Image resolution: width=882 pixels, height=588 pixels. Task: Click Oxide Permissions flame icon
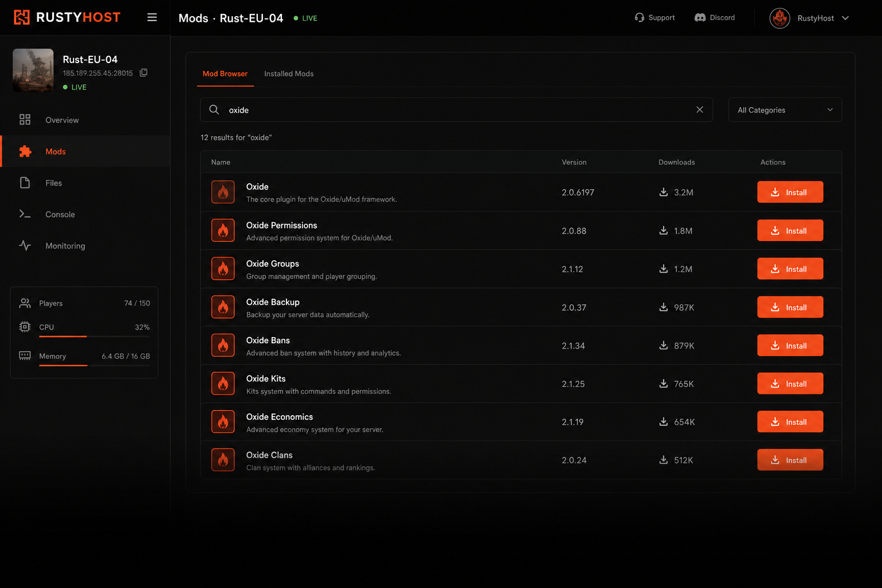tap(223, 231)
